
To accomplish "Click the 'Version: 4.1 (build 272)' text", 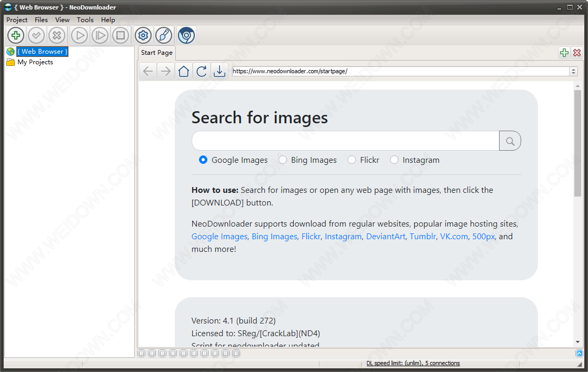I will tap(233, 321).
